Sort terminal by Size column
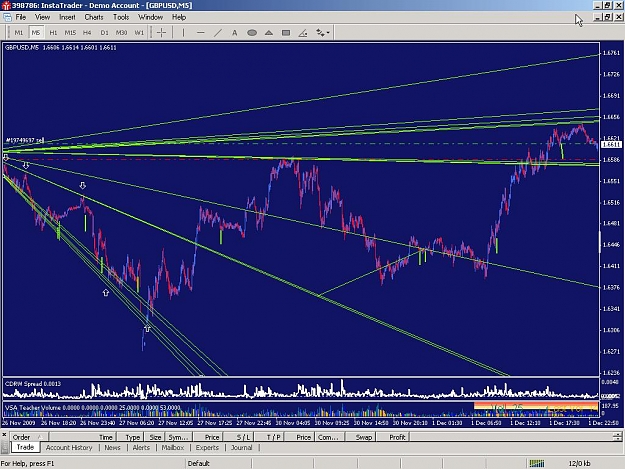The image size is (625, 469). coord(155,437)
